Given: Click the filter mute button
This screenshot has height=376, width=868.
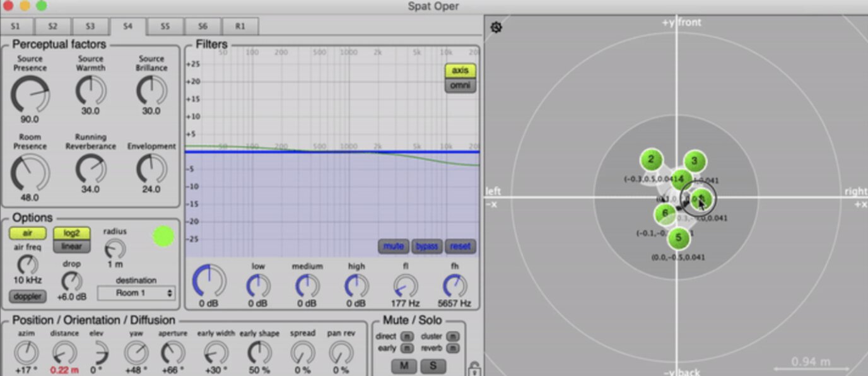Looking at the screenshot, I should [394, 246].
